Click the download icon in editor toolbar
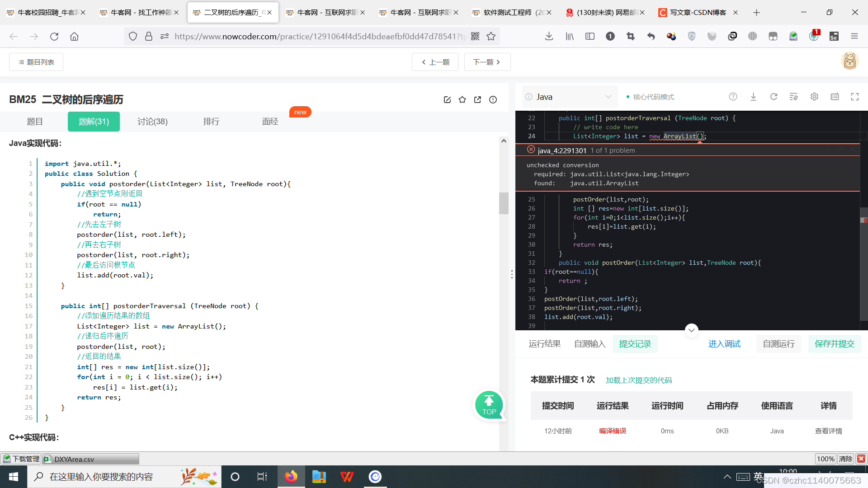The width and height of the screenshot is (868, 488). click(x=754, y=97)
